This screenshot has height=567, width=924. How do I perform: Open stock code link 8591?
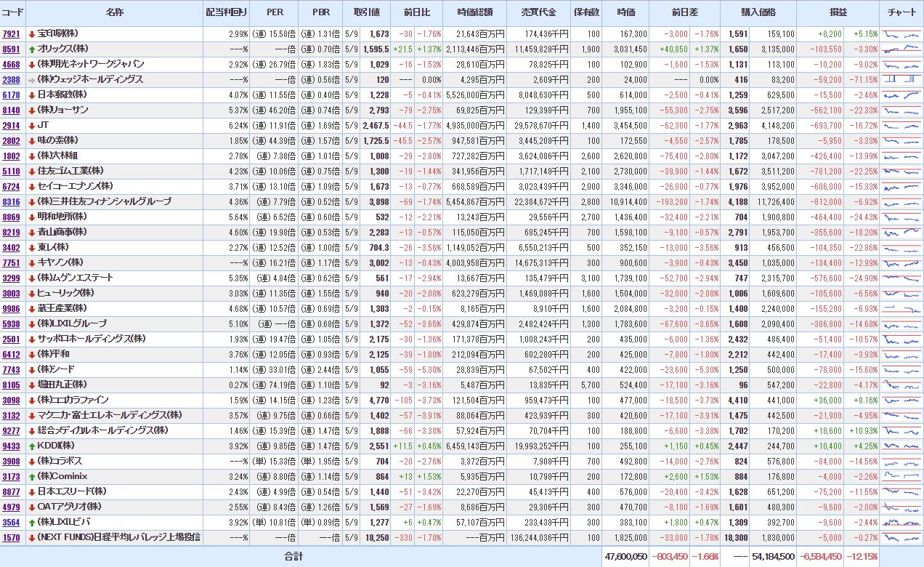[x=11, y=49]
